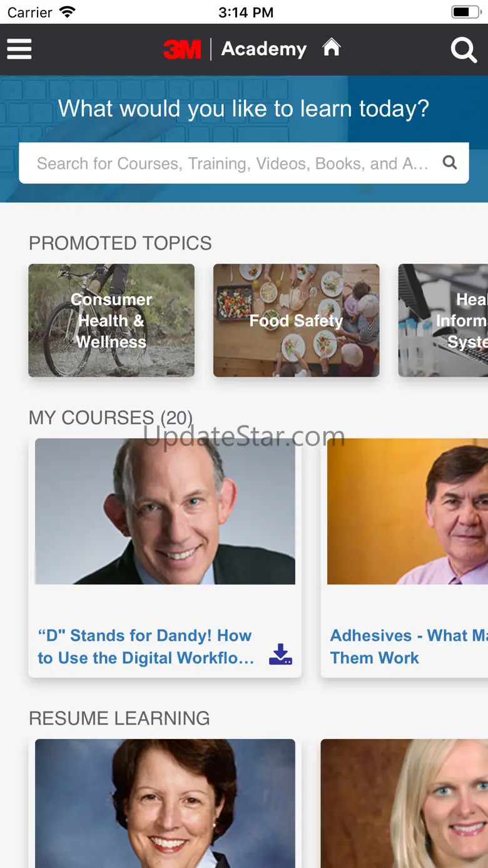
Task: Tap the Academy title in header
Action: (x=263, y=49)
